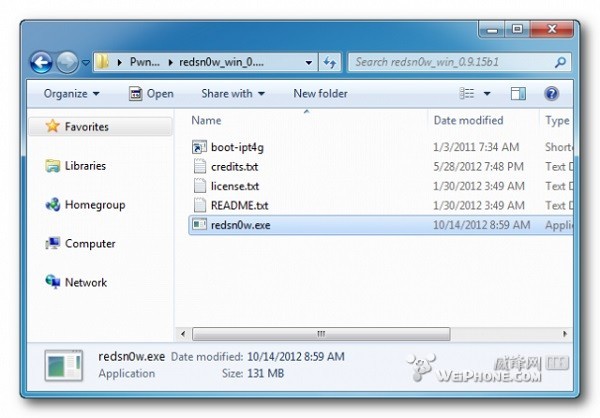Click the credits.txt document icon
The height and width of the screenshot is (418, 600).
(x=199, y=167)
